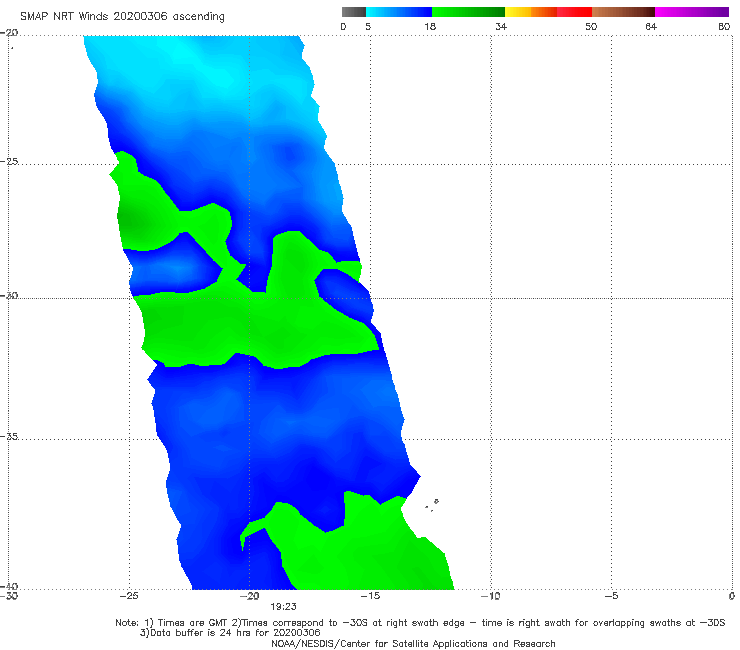
Task: Click the color bar label "50"
Action: click(x=591, y=27)
